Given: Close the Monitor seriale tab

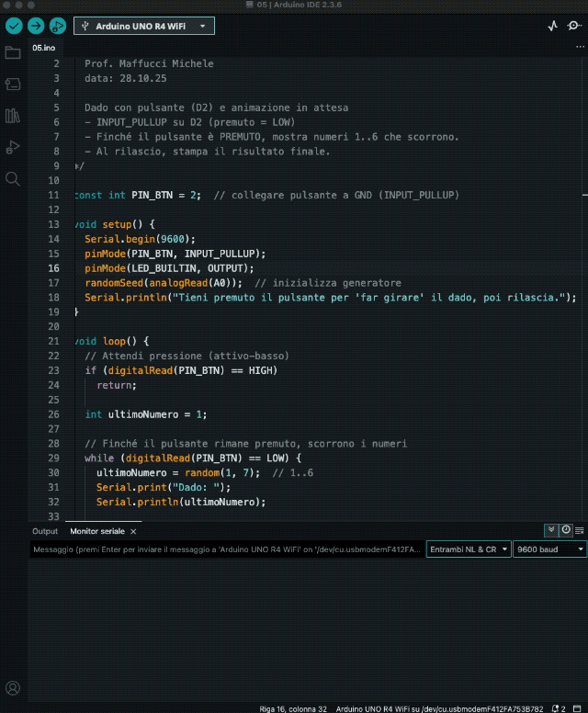Looking at the screenshot, I should 133,531.
